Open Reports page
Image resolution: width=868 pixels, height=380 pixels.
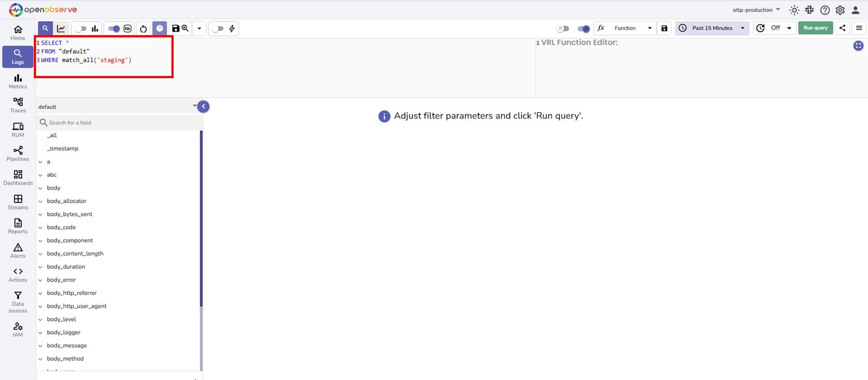pyautogui.click(x=18, y=227)
